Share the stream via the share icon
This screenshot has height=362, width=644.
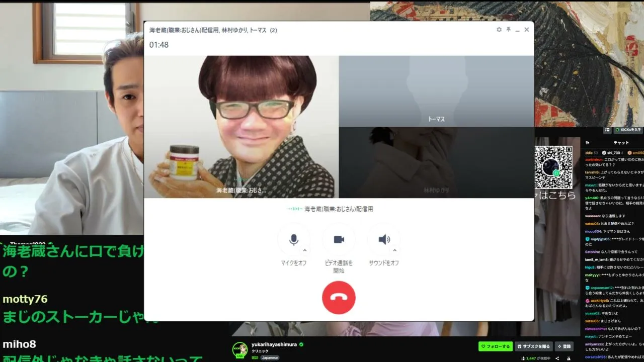click(x=557, y=358)
